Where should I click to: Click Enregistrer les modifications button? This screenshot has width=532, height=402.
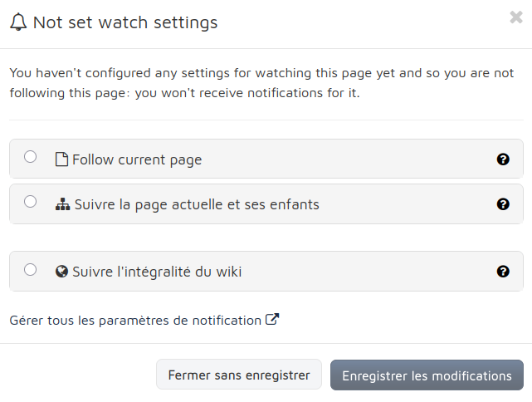tap(427, 375)
